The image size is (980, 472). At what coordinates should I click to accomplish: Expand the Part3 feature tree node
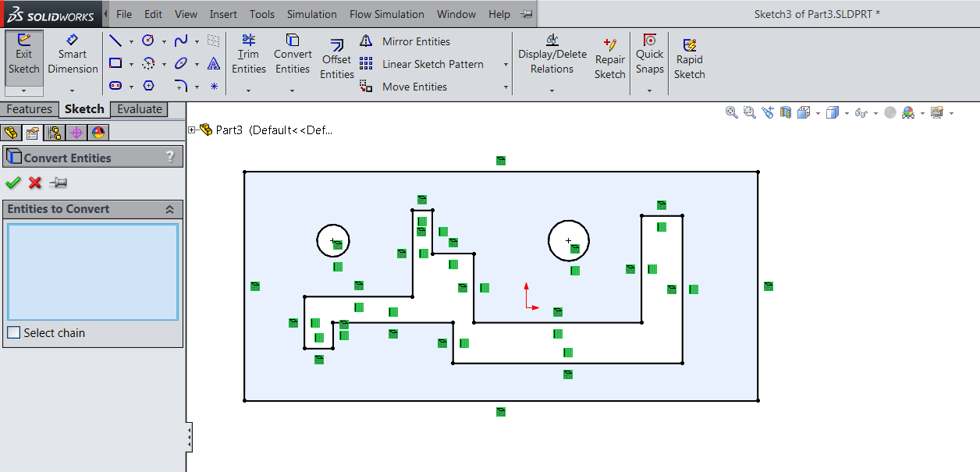tap(192, 130)
